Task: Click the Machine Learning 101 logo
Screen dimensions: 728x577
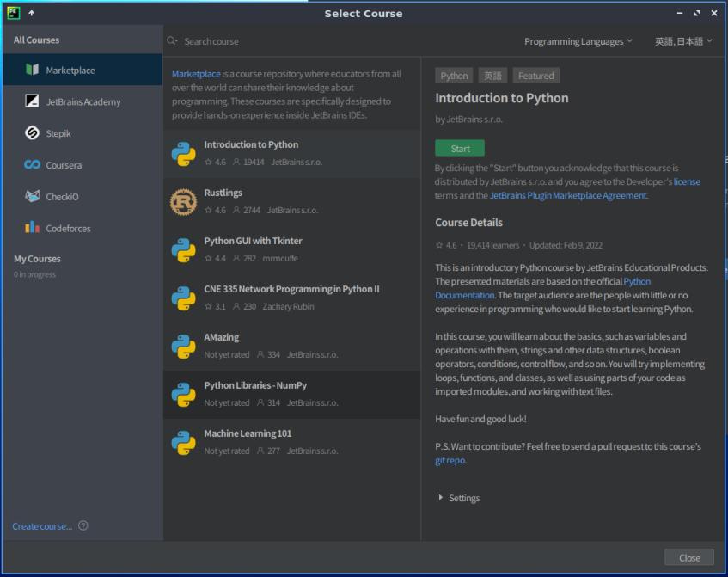Action: coord(184,442)
